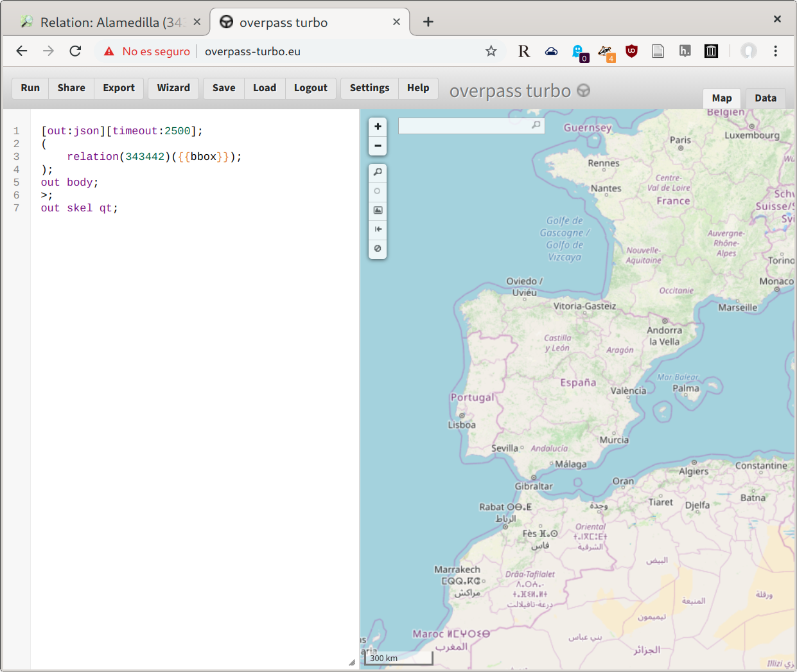
Task: Switch to the Map view tab
Action: (x=722, y=98)
